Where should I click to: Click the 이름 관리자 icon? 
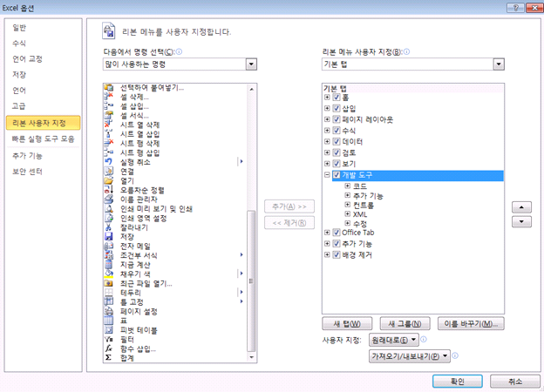pos(109,199)
